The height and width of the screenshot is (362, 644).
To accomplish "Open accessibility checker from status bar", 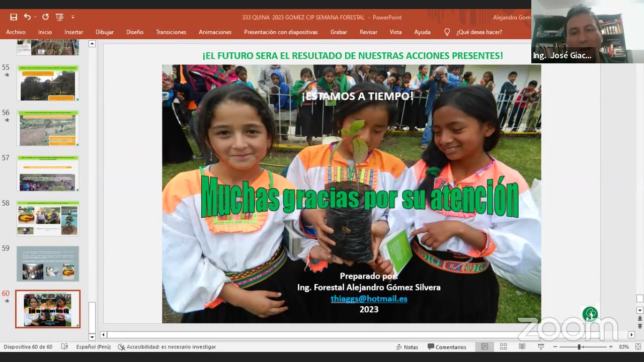I will (x=167, y=347).
